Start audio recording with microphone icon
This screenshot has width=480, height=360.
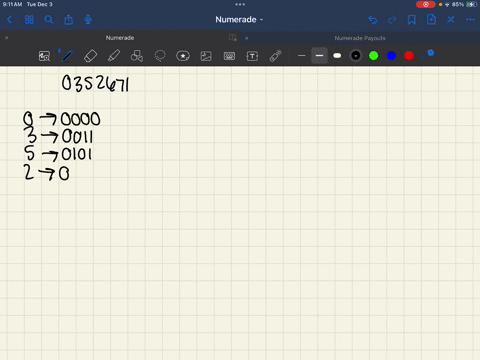pos(88,20)
